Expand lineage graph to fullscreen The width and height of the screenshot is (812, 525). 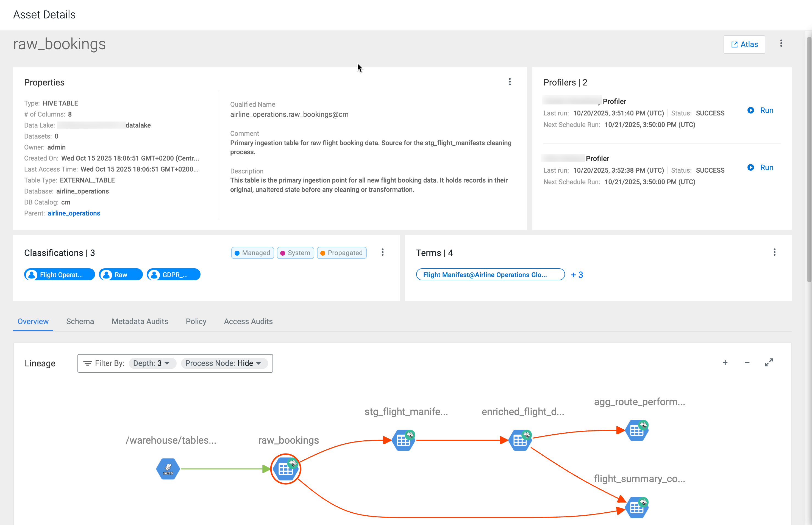(769, 363)
